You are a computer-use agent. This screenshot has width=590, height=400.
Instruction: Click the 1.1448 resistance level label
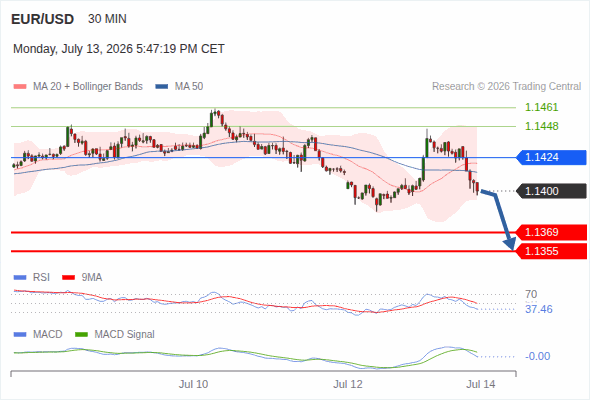pos(541,126)
